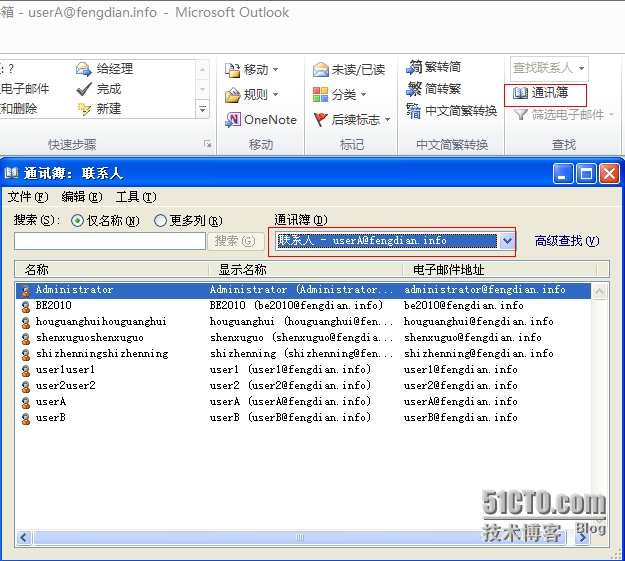The image size is (625, 561).
Task: Sort by 显示名称 column header
Action: 306,270
